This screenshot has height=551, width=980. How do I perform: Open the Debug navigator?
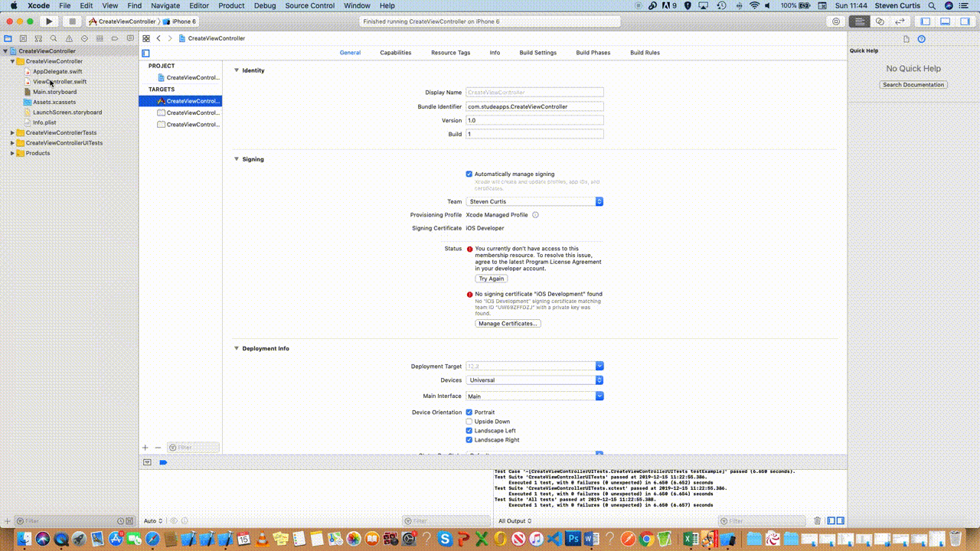coord(100,38)
